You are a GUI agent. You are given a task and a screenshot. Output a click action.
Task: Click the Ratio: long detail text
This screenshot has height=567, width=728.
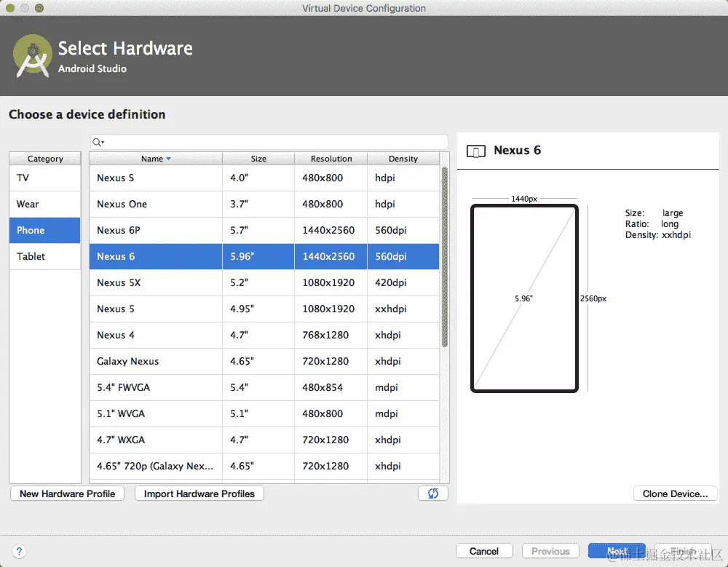[x=652, y=224]
